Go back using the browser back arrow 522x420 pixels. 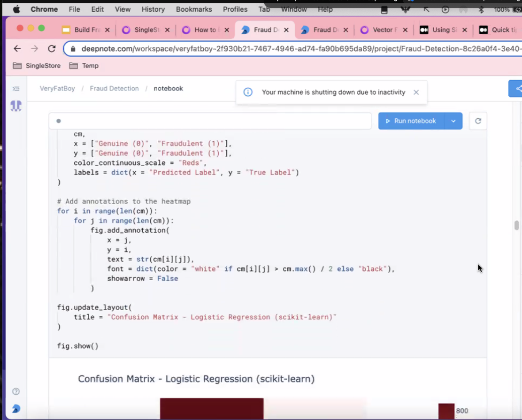click(x=17, y=48)
